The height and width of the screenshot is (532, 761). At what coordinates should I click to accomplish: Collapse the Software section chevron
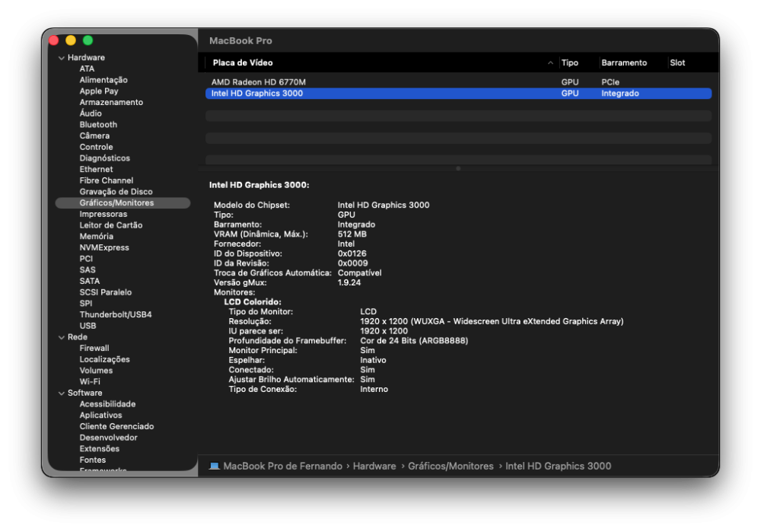[62, 393]
